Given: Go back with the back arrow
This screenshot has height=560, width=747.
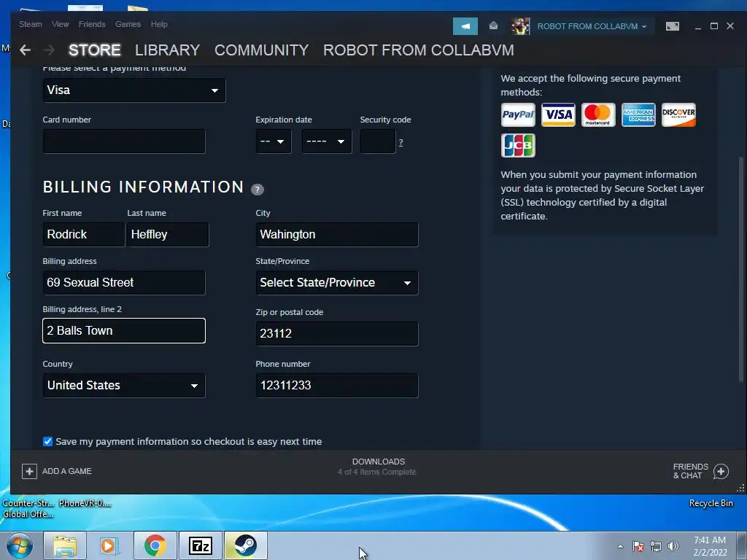Looking at the screenshot, I should coord(26,50).
